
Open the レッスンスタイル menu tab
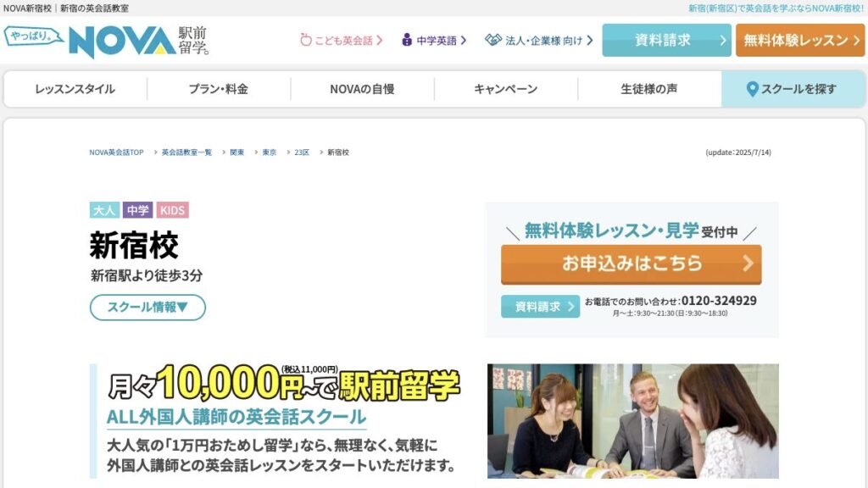pos(75,89)
